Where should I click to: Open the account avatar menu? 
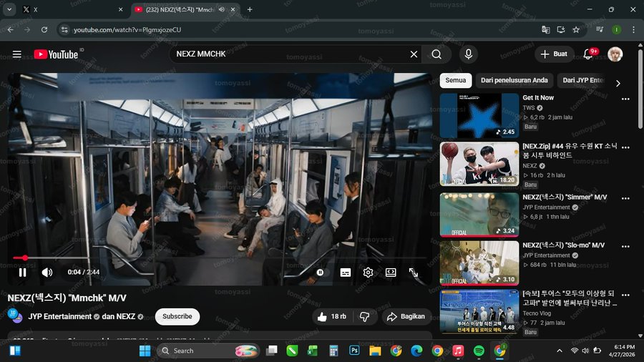(615, 54)
